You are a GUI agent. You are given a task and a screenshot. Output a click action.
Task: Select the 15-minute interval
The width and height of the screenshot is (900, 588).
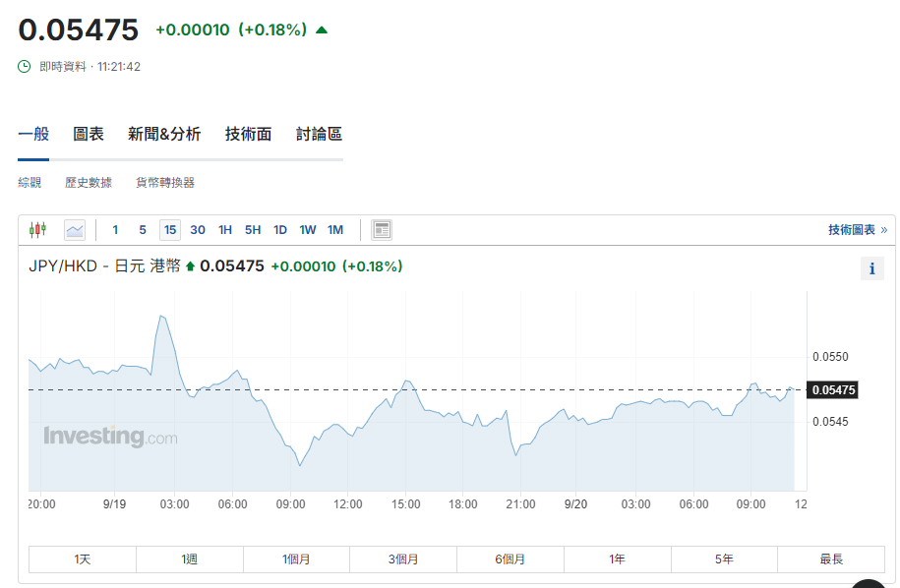[170, 230]
